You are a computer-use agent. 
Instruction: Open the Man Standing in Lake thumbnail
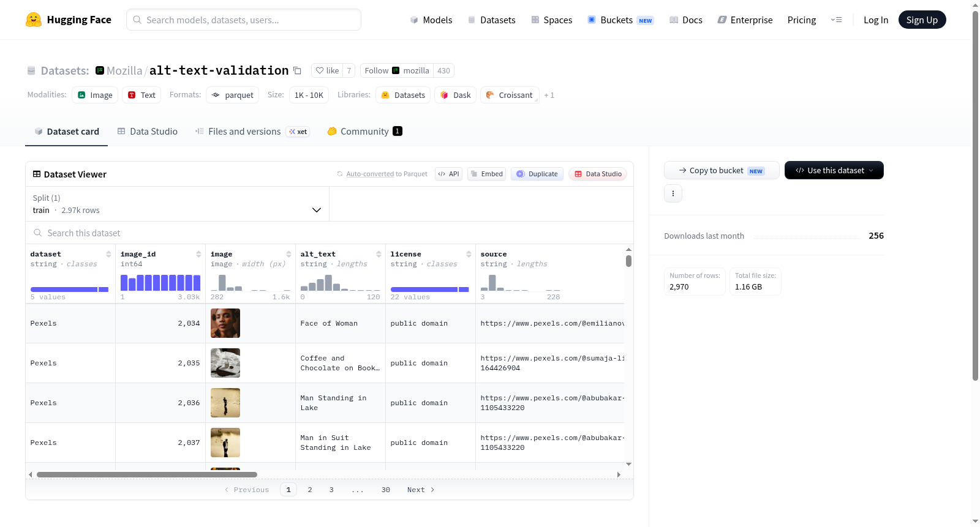pos(225,403)
